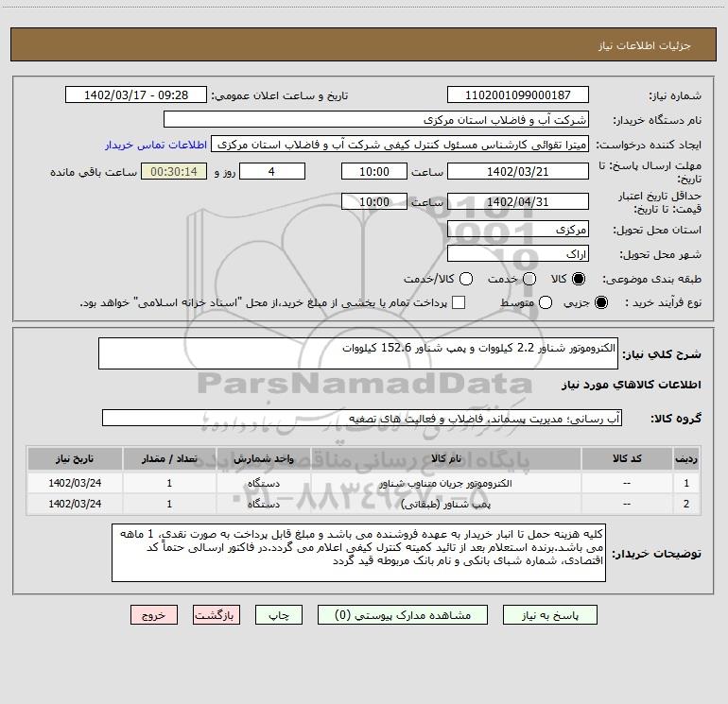Image resolution: width=728 pixels, height=704 pixels.
Task: Open the اطلاعات تماس خریدار link
Action: click(x=156, y=145)
